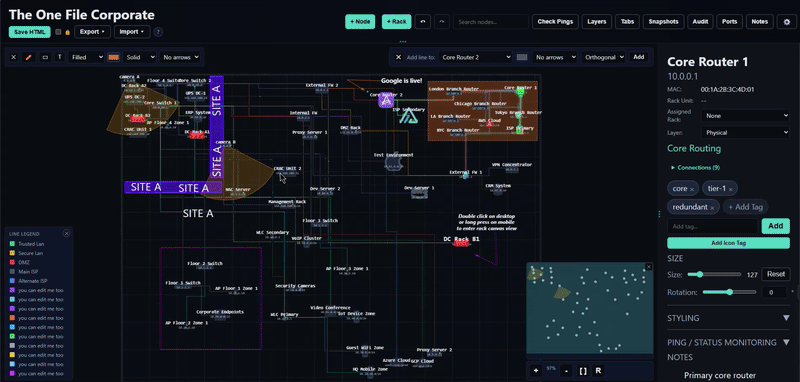Screen dimensions: 800x382
Task: Click the orange fill color swatch
Action: 113,57
